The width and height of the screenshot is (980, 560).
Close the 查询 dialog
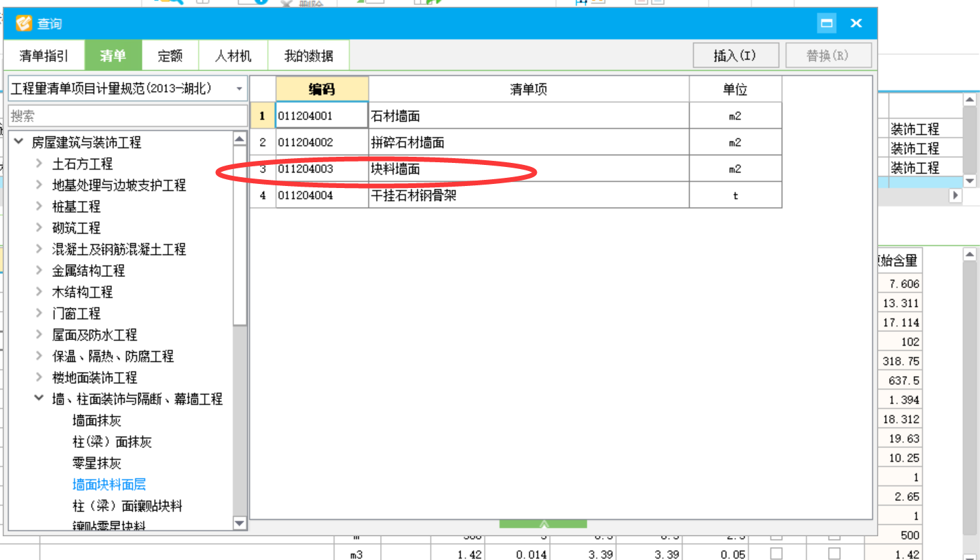pyautogui.click(x=856, y=23)
